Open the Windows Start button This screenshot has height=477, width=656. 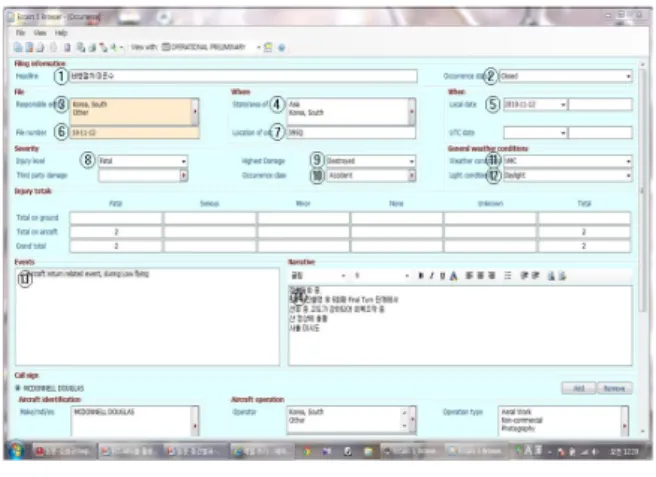(16, 451)
